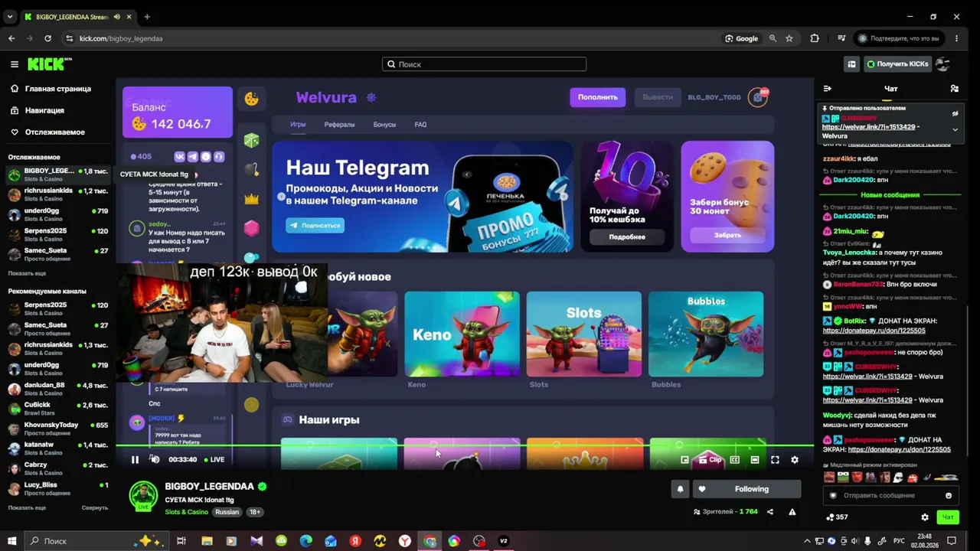The width and height of the screenshot is (980, 551).
Task: Open stream player settings gear
Action: click(x=795, y=459)
